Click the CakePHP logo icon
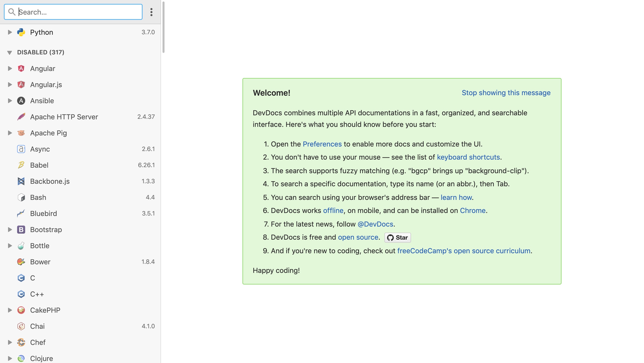 21,310
